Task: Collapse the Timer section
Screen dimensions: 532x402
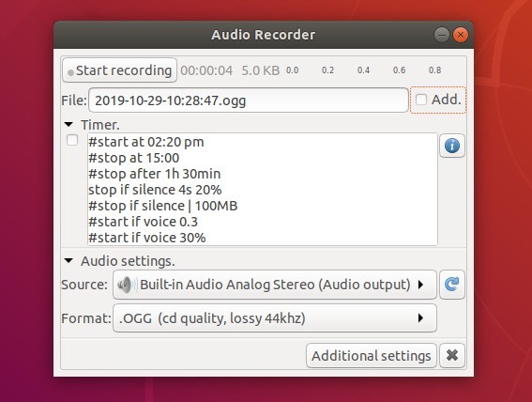Action: click(x=68, y=125)
